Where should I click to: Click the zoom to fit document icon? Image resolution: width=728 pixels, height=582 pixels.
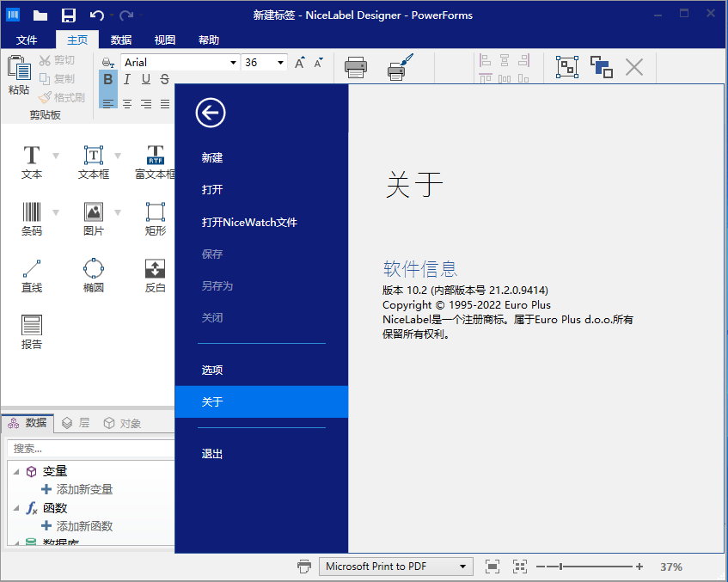pyautogui.click(x=492, y=567)
